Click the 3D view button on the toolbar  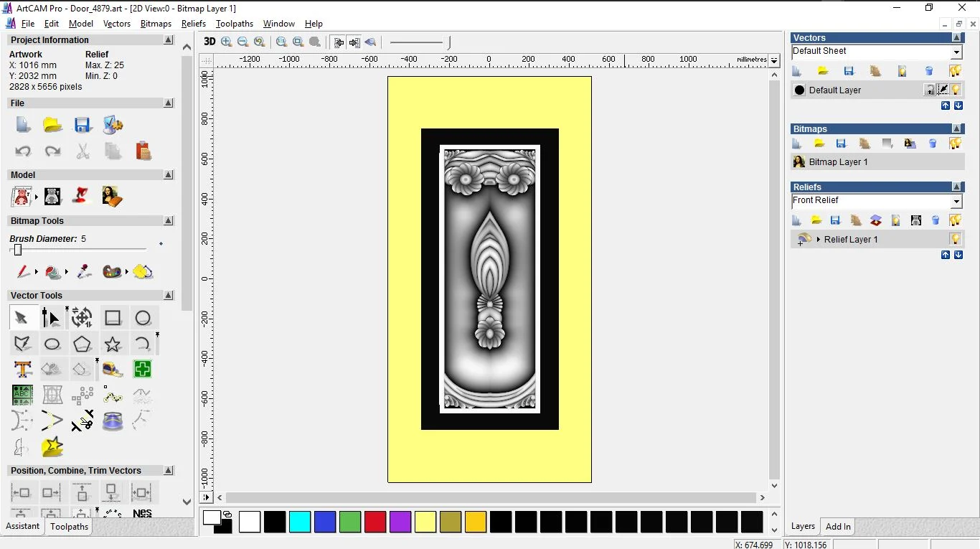pos(209,42)
